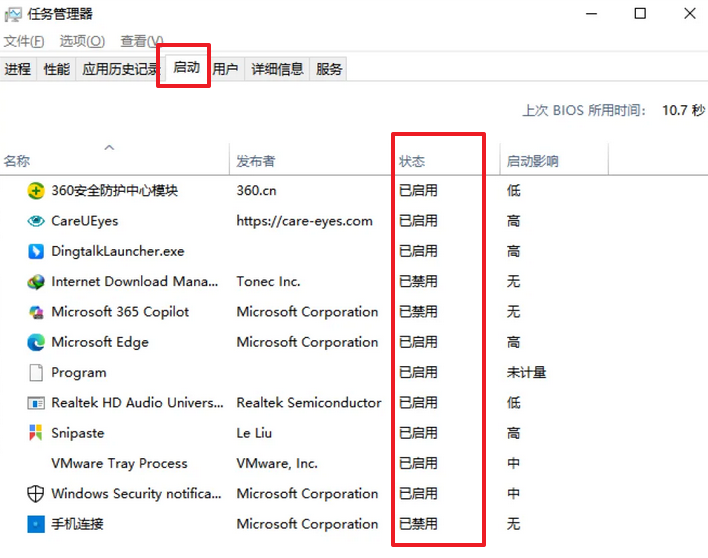Select the 启动 tab

(186, 67)
